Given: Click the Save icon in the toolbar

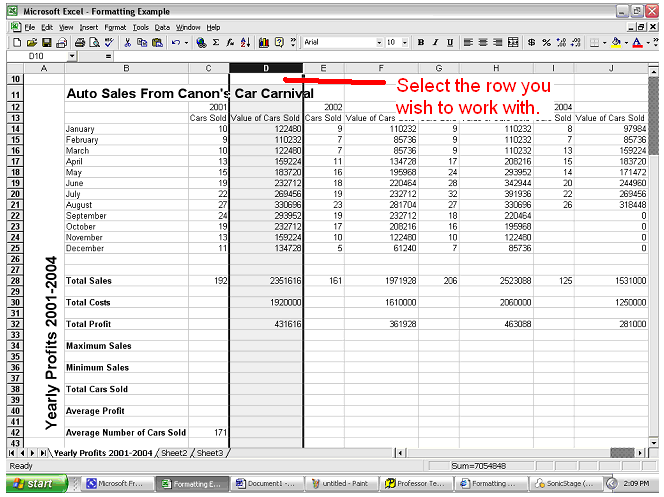Looking at the screenshot, I should [x=47, y=43].
